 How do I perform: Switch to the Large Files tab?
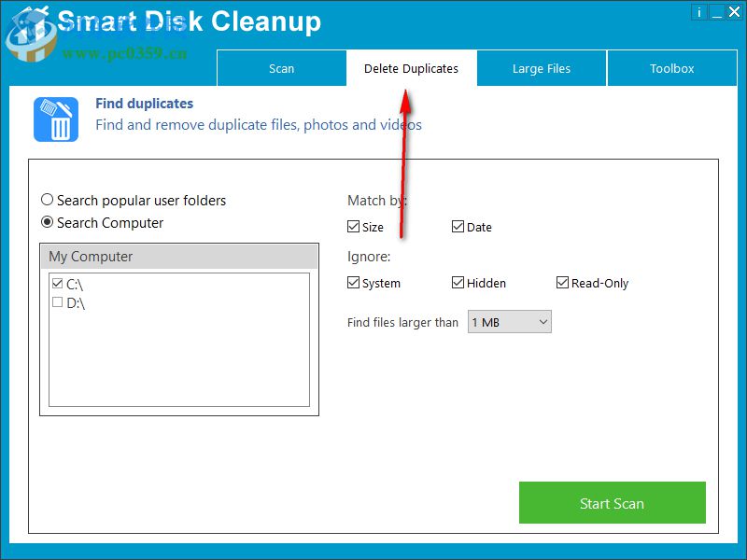(x=542, y=68)
